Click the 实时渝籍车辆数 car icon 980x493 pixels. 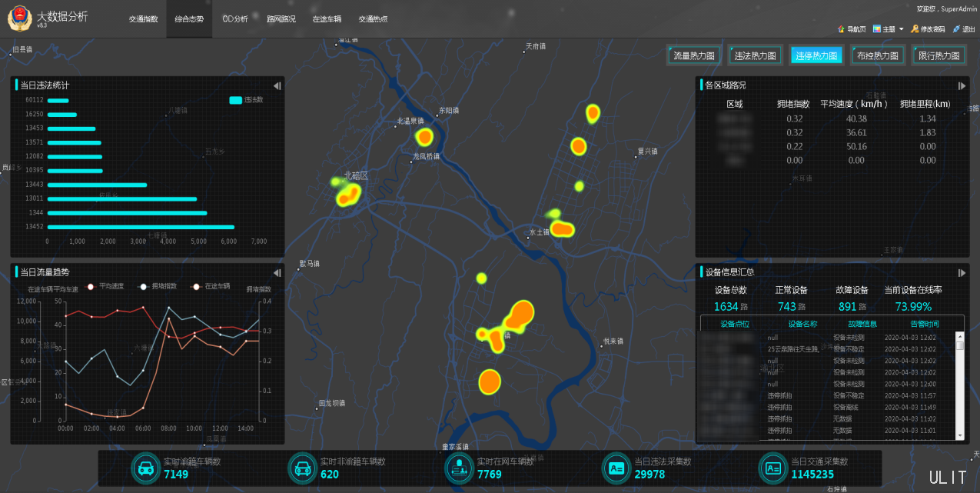point(145,468)
